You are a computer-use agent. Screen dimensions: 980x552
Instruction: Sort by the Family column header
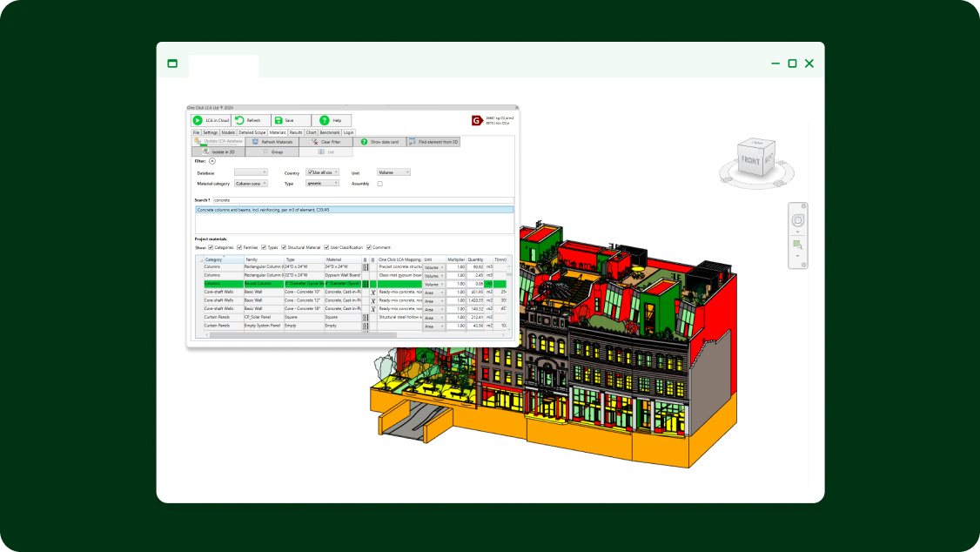(x=264, y=259)
